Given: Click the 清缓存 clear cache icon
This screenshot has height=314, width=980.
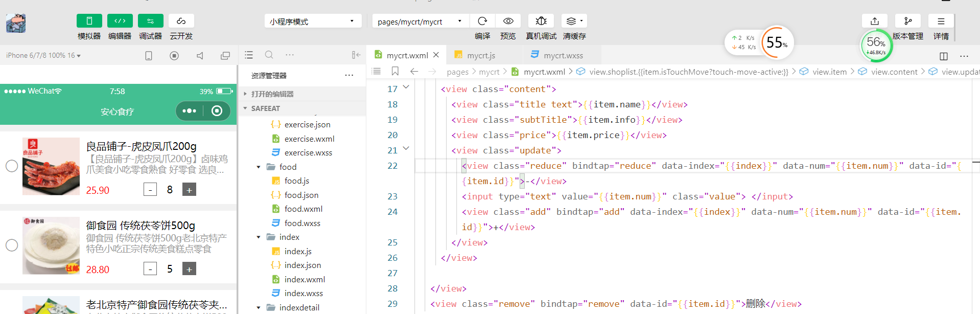Looking at the screenshot, I should point(574,21).
